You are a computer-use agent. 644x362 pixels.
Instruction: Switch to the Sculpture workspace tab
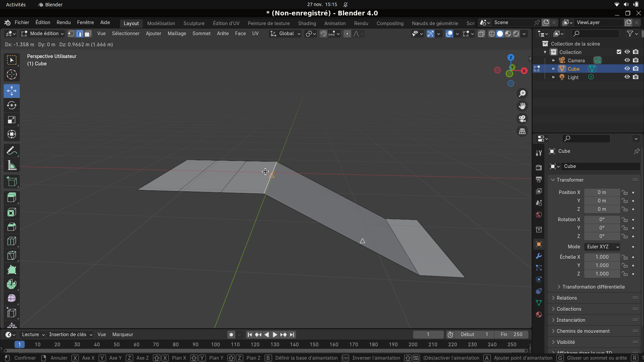[194, 23]
